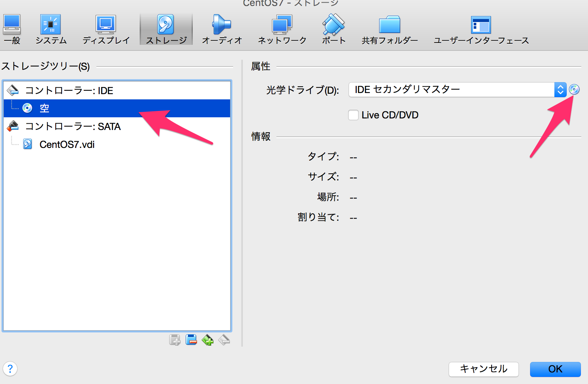Open the オーディオ speaker icon
The image size is (588, 384).
[222, 25]
